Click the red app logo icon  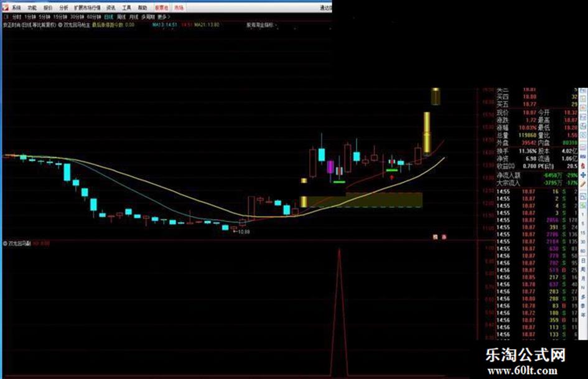[x=5, y=7]
